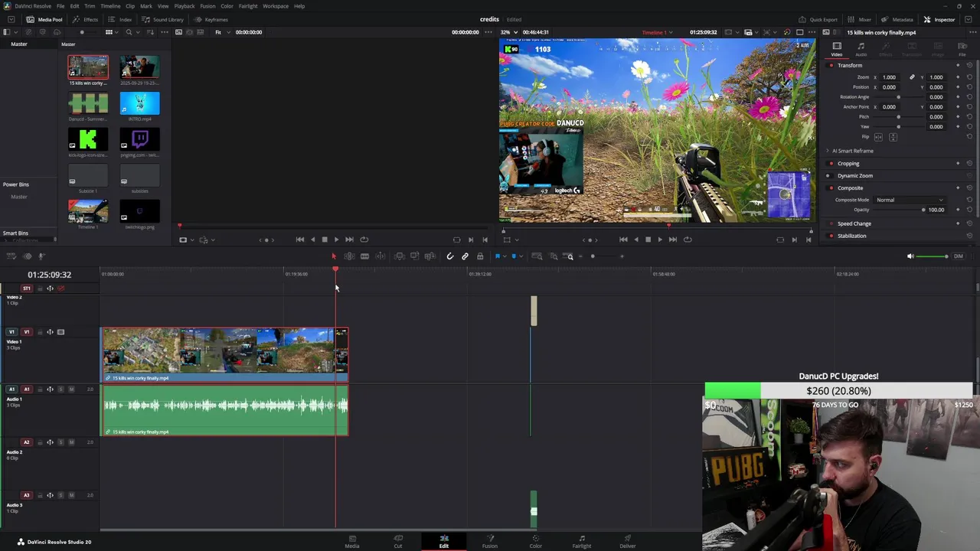Toggle the Transform section enable switch
This screenshot has height=551, width=980.
coord(831,65)
